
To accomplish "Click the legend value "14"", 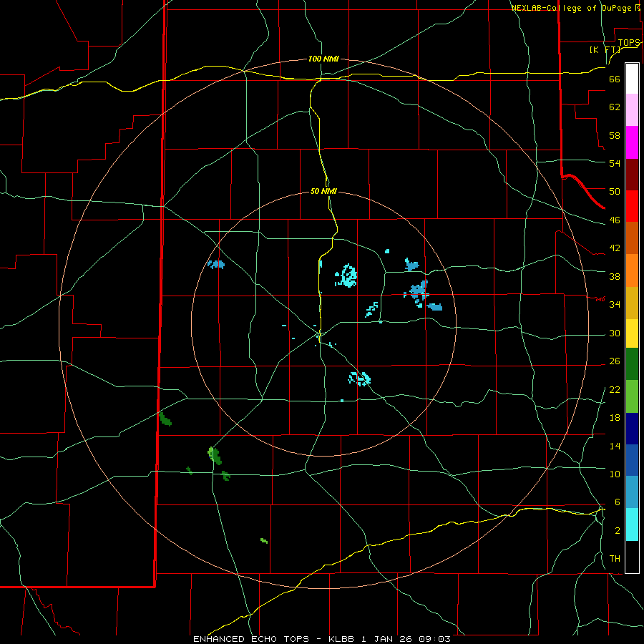I will pos(615,446).
